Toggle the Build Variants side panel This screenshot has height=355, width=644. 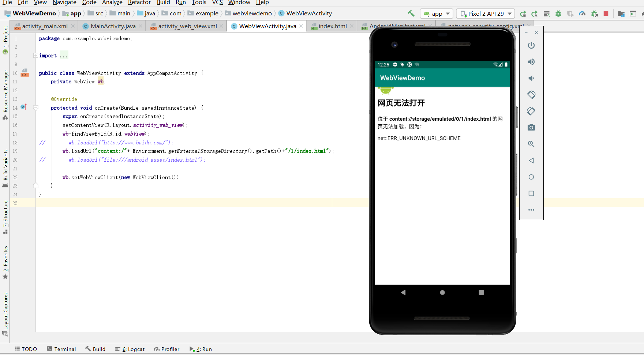5,168
